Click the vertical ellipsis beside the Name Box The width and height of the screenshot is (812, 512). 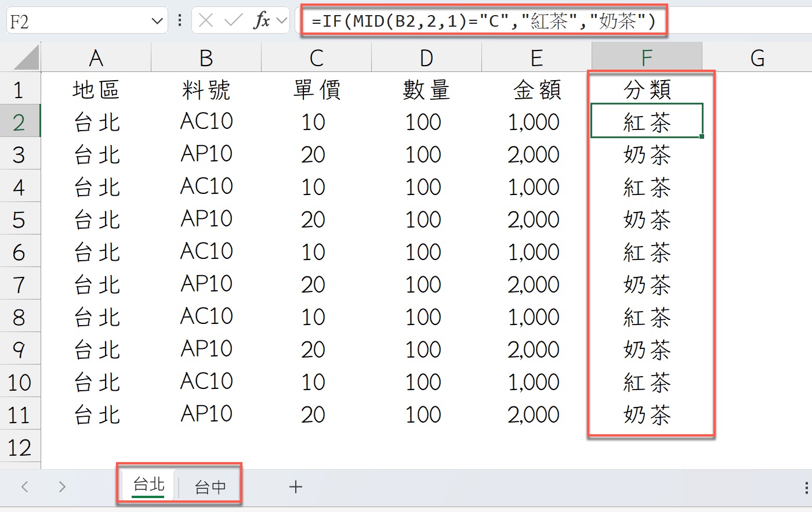point(180,20)
